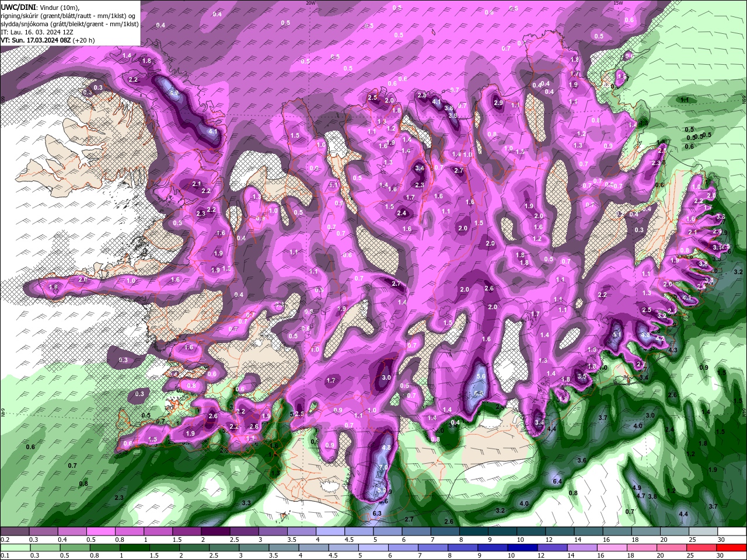Click the '20W' longitude label
The width and height of the screenshot is (747, 560).
point(310,3)
